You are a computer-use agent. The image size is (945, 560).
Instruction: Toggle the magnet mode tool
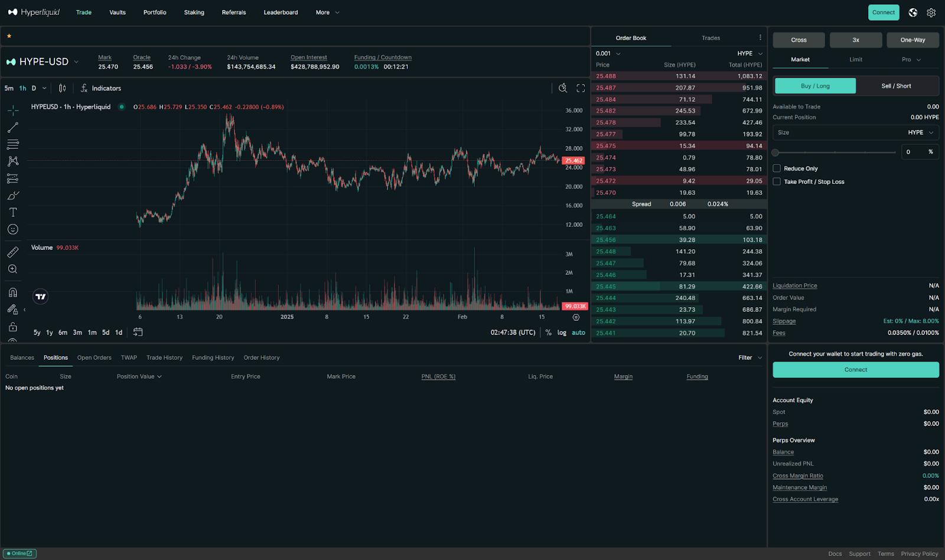click(x=13, y=292)
